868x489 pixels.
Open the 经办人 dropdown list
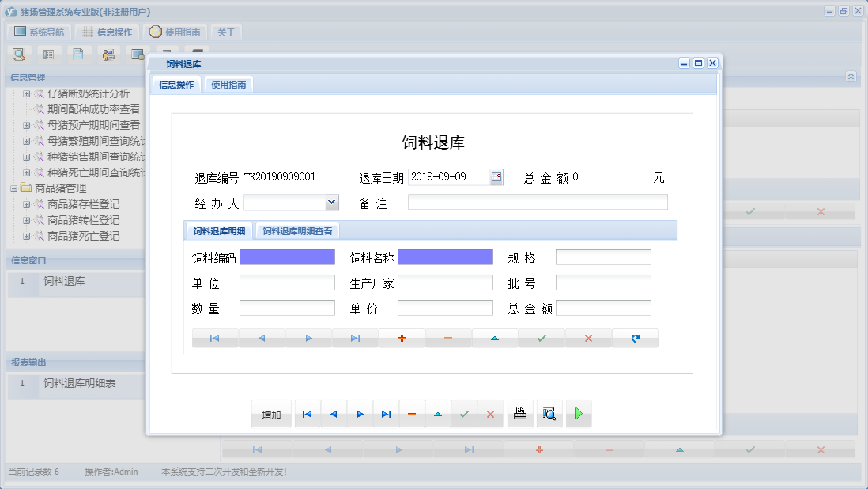[332, 203]
